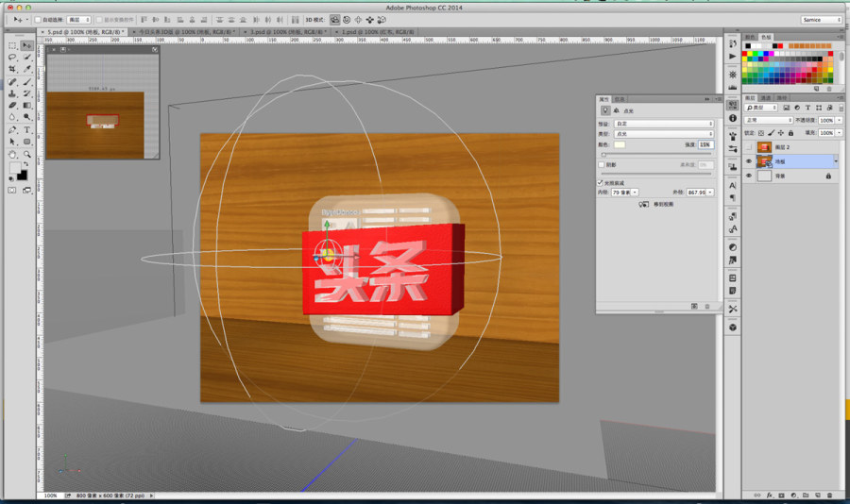Click the 3D slide mode icon
The image size is (850, 504).
click(x=369, y=20)
